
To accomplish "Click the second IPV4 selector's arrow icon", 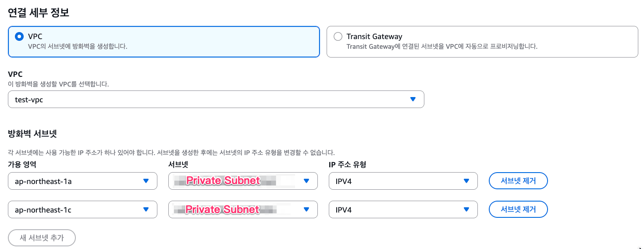I will 466,209.
